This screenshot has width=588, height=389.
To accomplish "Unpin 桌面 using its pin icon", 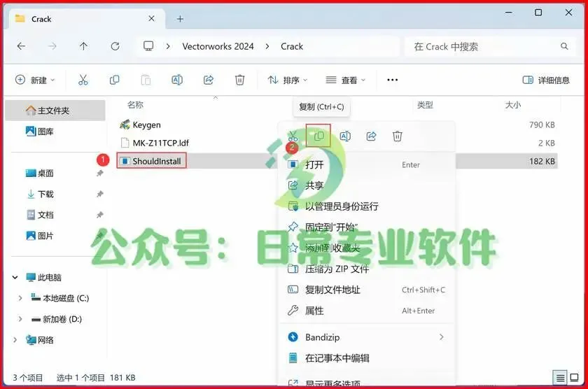I will pyautogui.click(x=99, y=173).
